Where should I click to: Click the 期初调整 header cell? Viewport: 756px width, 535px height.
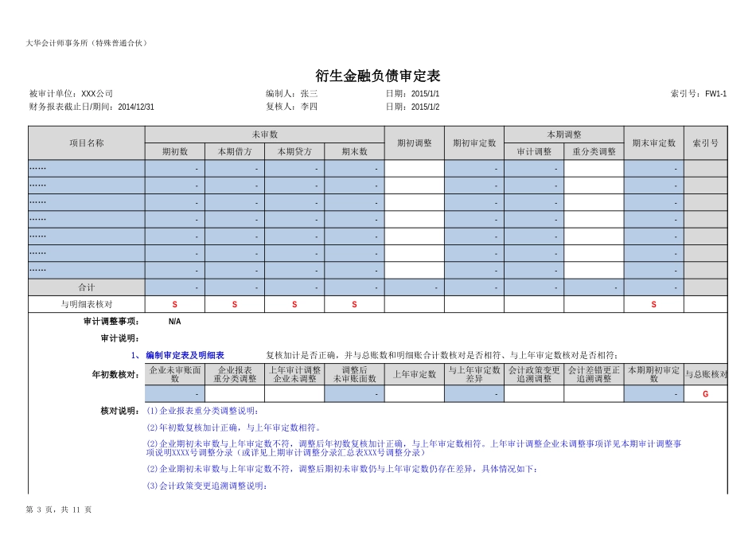coord(414,143)
